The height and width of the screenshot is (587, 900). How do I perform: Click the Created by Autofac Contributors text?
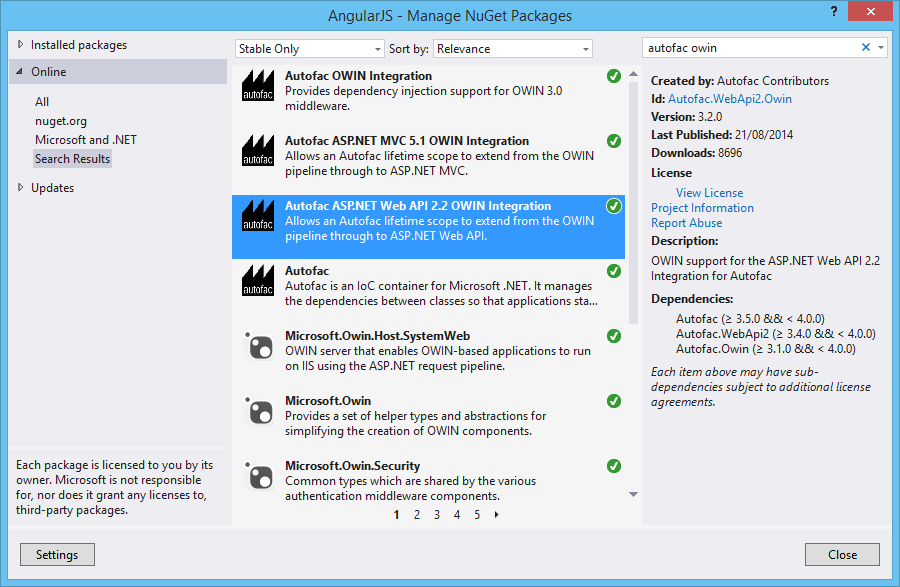point(740,80)
